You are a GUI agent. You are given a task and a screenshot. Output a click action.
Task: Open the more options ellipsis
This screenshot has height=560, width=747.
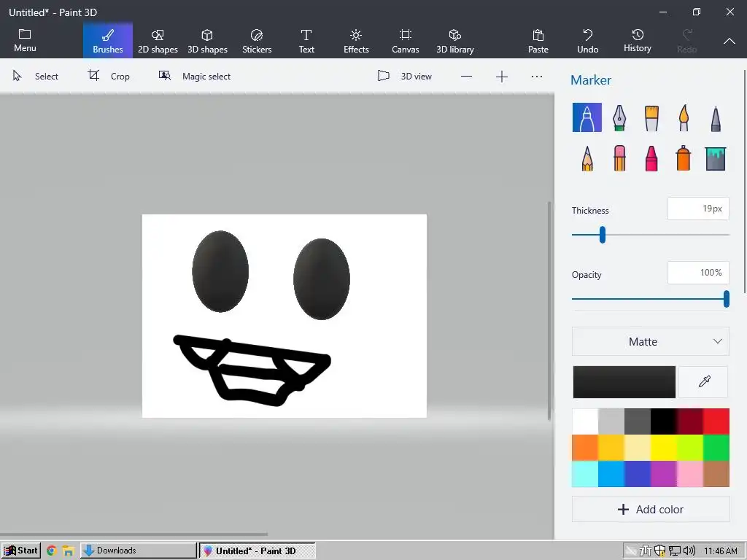536,76
